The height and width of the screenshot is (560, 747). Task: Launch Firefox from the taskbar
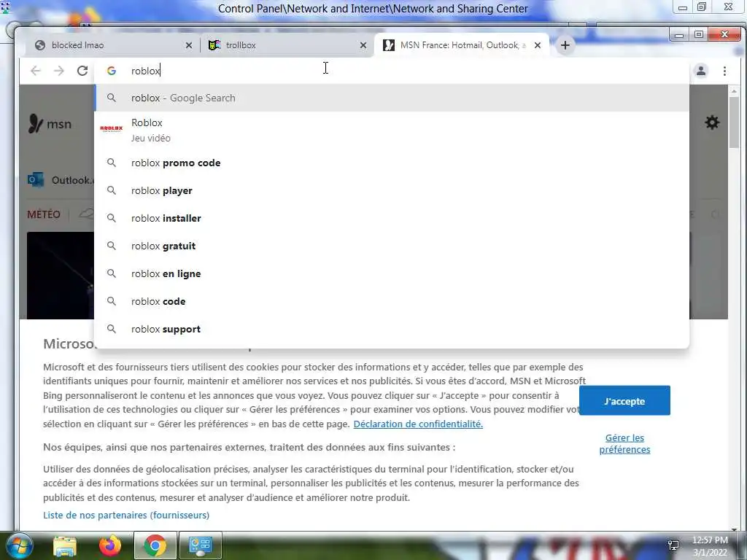point(110,545)
